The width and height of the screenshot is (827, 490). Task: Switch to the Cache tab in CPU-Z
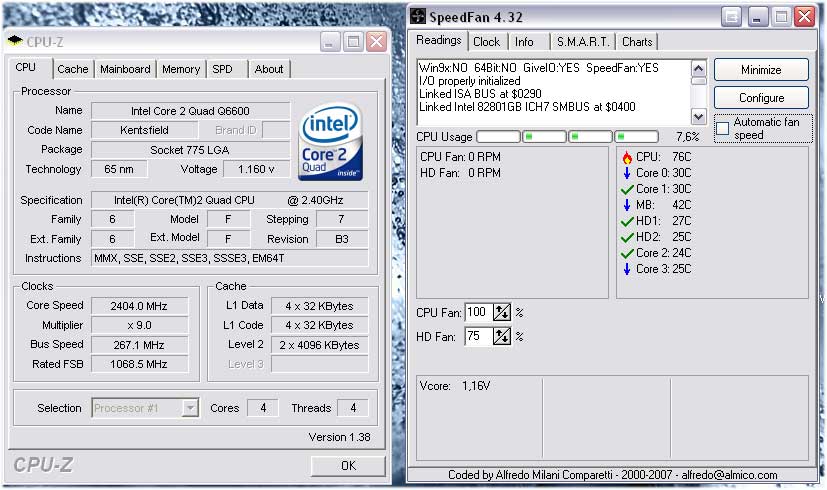(x=73, y=69)
